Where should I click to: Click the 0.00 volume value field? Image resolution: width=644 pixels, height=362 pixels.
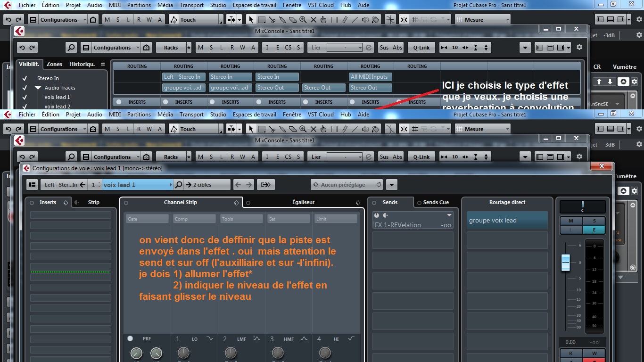[x=570, y=342]
